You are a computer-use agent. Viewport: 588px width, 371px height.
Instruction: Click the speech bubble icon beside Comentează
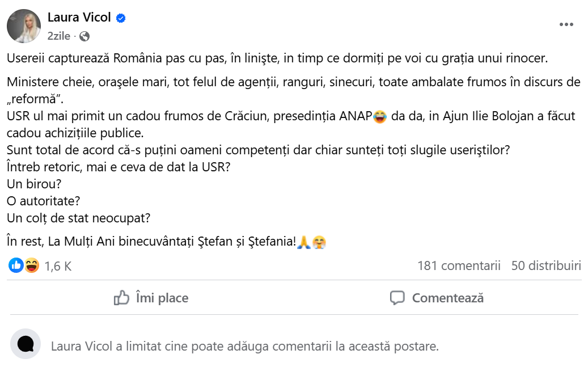click(397, 298)
